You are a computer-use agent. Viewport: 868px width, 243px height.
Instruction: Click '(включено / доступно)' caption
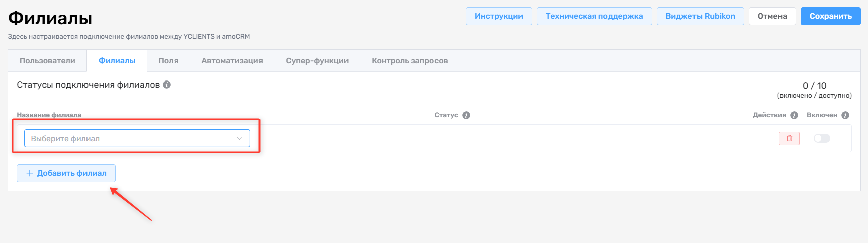click(x=815, y=96)
